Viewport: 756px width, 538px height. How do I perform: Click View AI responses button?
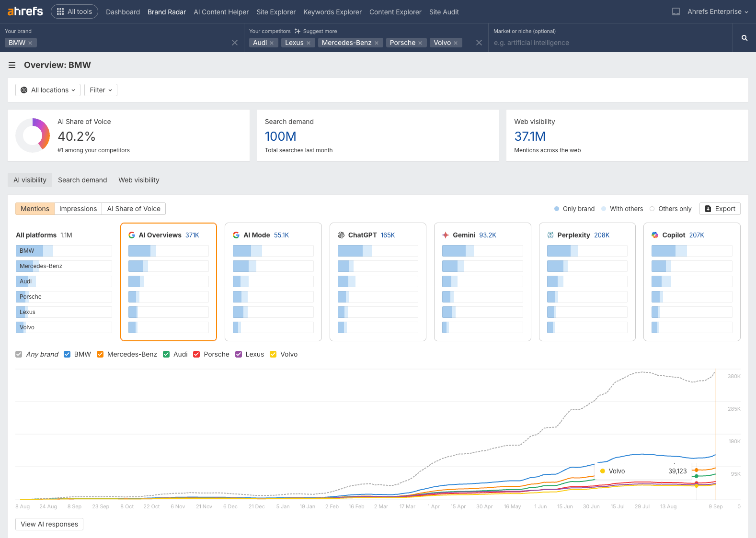49,524
